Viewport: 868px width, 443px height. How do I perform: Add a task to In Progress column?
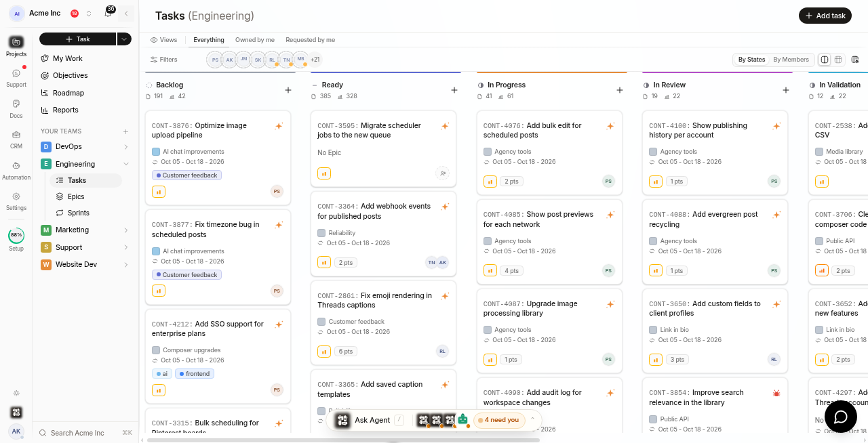[620, 90]
